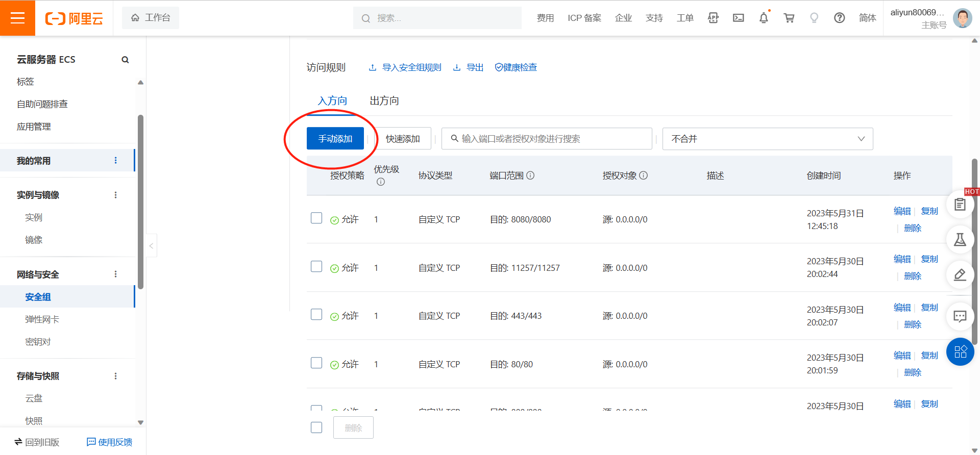Image resolution: width=980 pixels, height=455 pixels.
Task: Open the chat feedback floating icon
Action: (960, 316)
